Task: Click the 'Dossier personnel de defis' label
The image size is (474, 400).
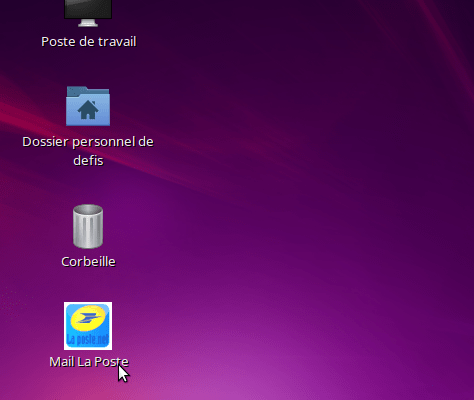Action: (x=88, y=151)
